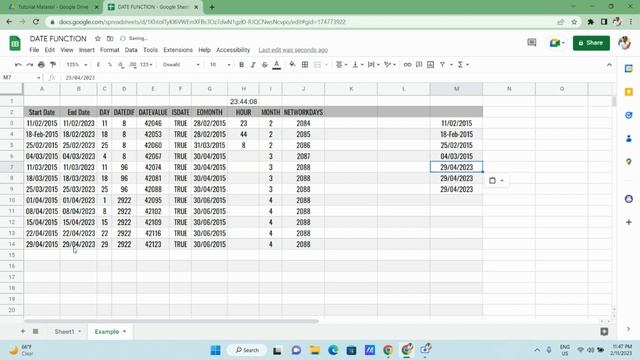The width and height of the screenshot is (640, 360).
Task: Add a new sheet with plus button
Action: [23, 331]
